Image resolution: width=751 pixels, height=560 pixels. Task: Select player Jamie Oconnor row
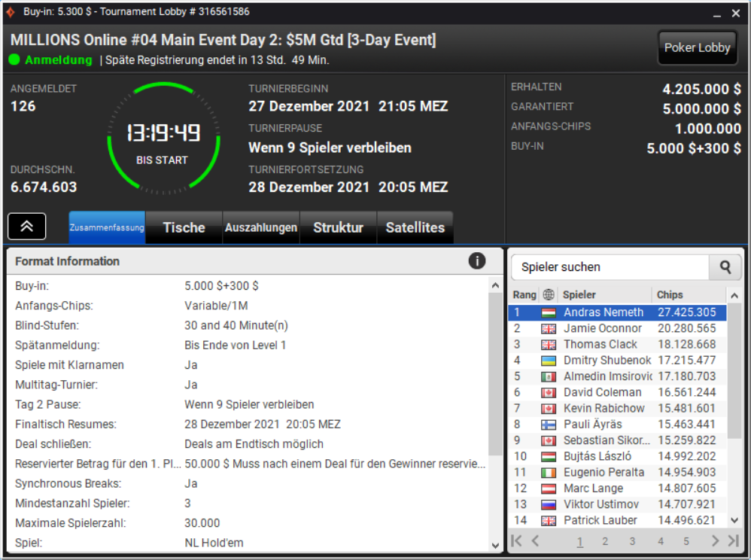click(617, 328)
